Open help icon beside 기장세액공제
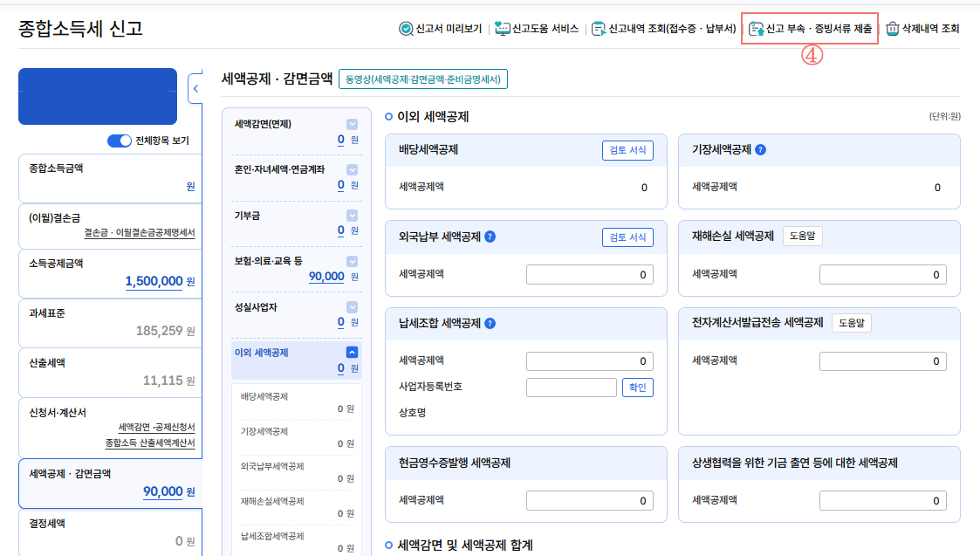The image size is (980, 556). 760,149
